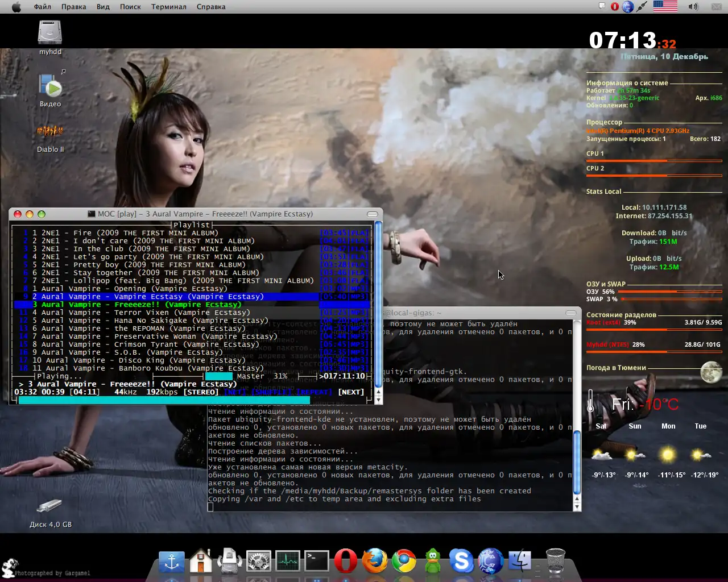
Task: Open Opera browser from the dock
Action: click(x=345, y=562)
